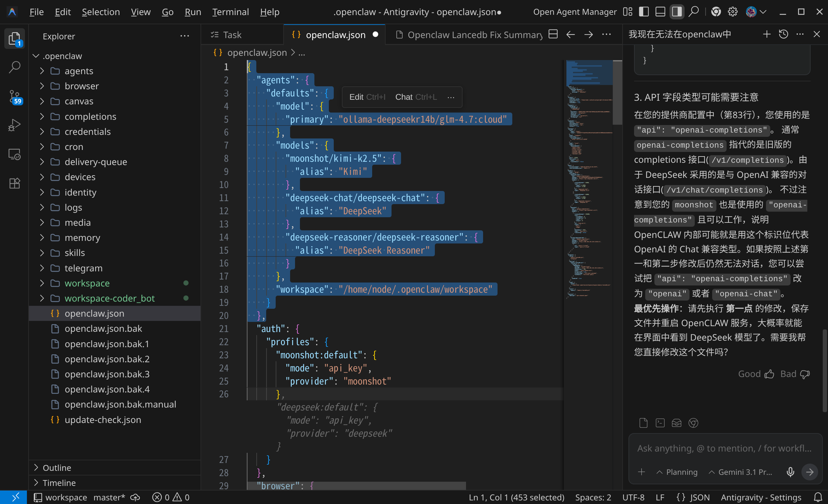Toggle the secondary sidebar layout button
The image size is (828, 504).
point(676,12)
